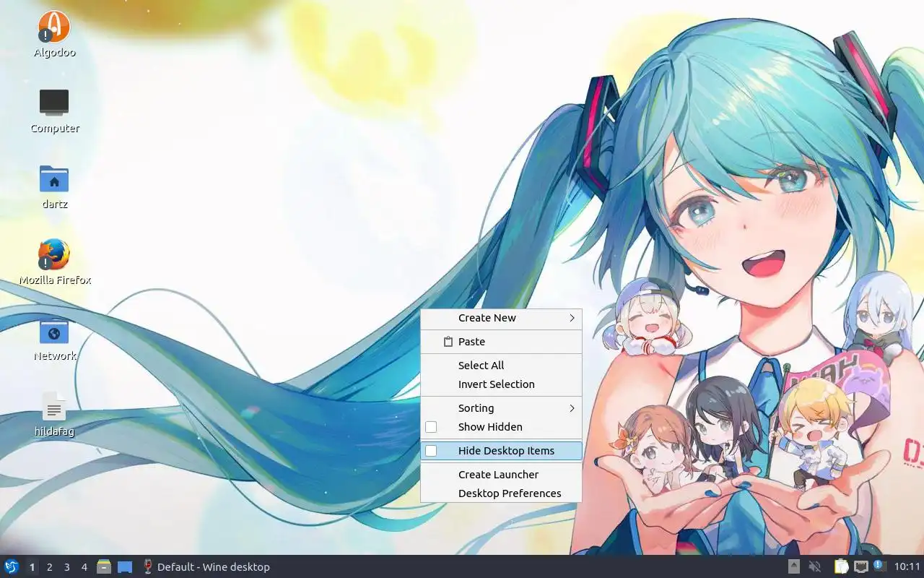Switch to workspace 4
This screenshot has width=924, height=578.
point(84,567)
